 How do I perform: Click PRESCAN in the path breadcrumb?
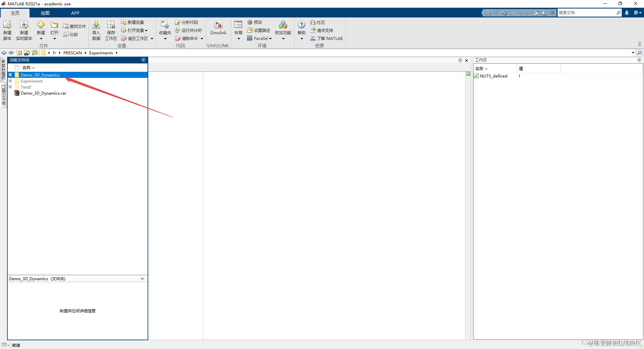tap(72, 53)
